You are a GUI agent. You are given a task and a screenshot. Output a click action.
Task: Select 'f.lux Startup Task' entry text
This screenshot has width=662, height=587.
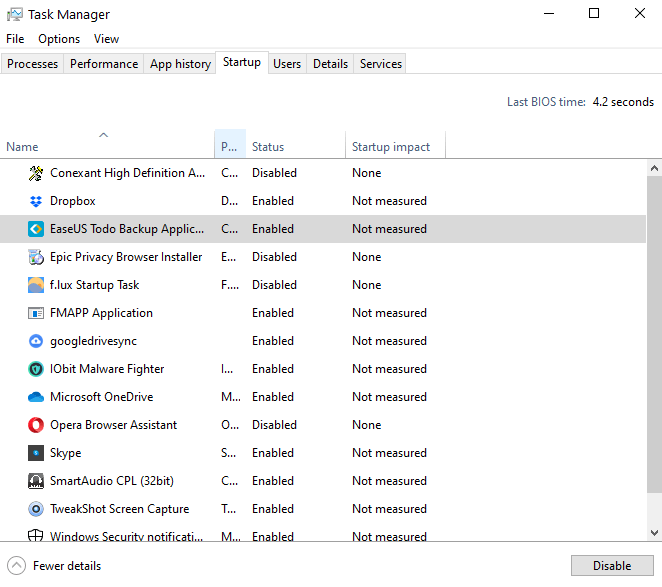point(95,285)
